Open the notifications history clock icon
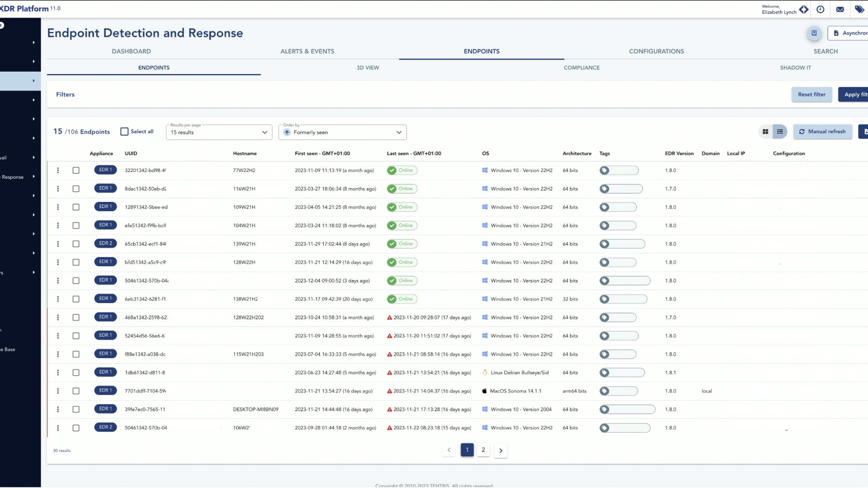Viewport: 868px width, 488px height. [x=821, y=9]
